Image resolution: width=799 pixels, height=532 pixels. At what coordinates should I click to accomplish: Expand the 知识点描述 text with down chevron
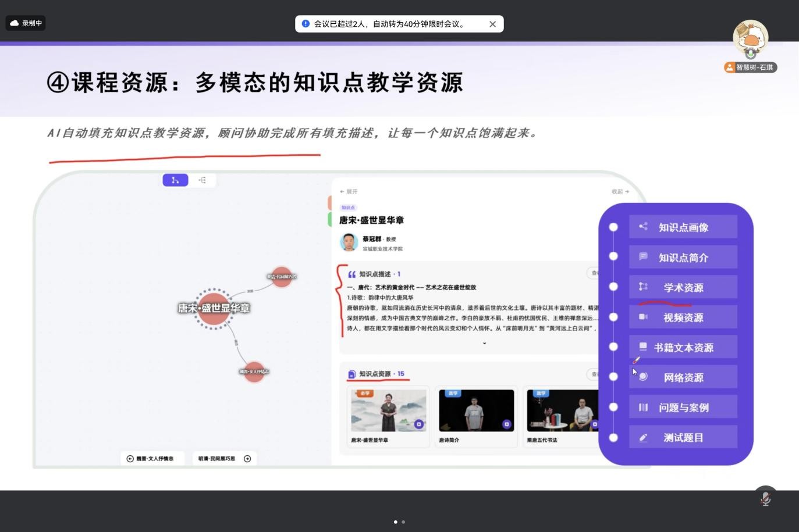point(484,343)
